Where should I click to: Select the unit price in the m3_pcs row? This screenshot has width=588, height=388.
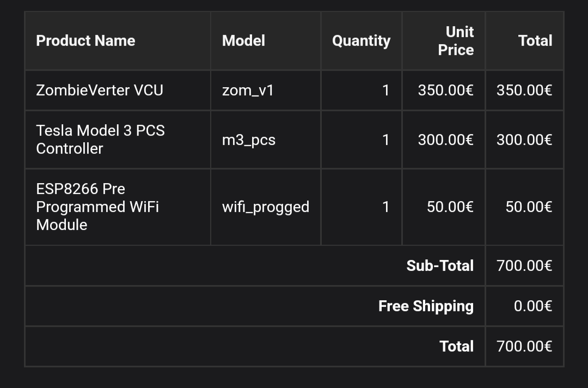click(445, 140)
